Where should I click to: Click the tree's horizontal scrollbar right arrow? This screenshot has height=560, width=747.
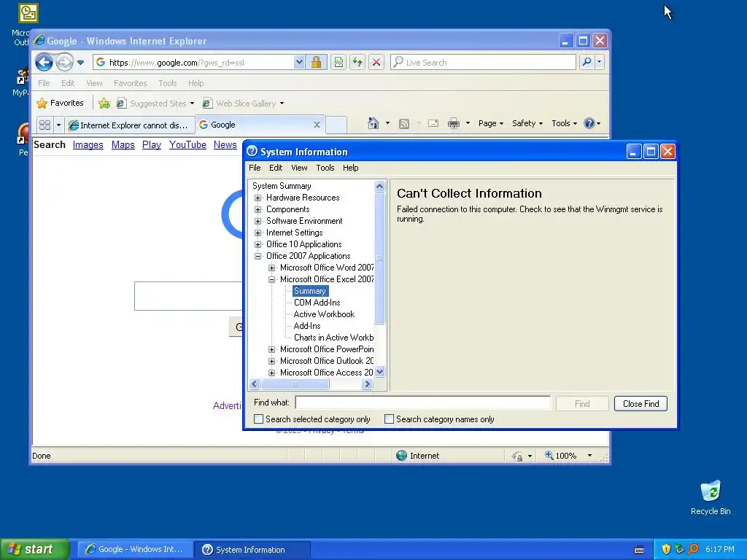367,384
